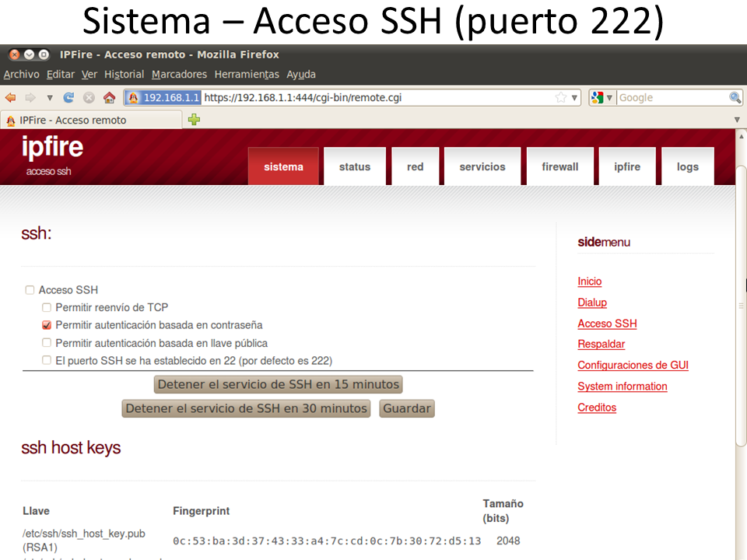This screenshot has width=747, height=560.
Task: Click the Guardar button
Action: pos(406,408)
